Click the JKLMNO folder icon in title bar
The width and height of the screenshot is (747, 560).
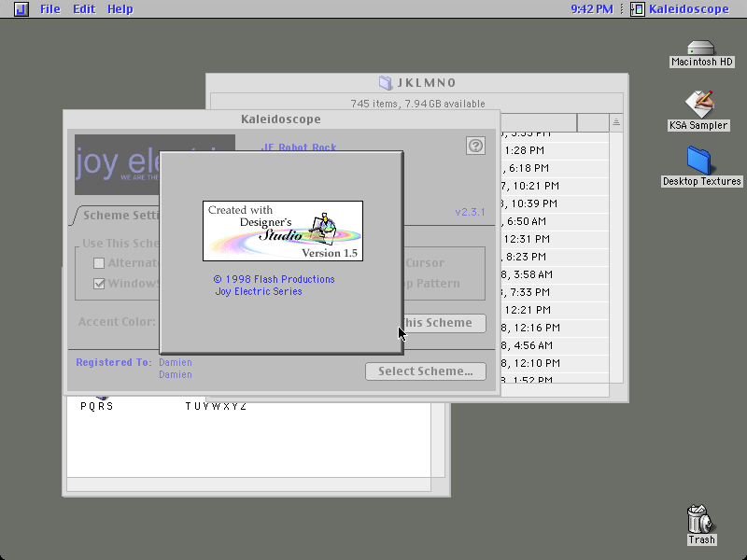point(386,83)
